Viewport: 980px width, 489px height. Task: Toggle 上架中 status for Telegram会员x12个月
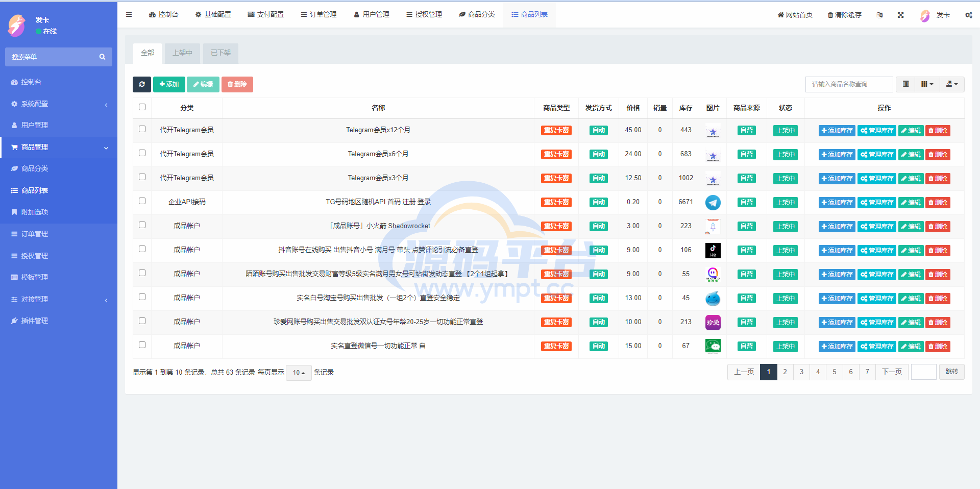pos(785,131)
